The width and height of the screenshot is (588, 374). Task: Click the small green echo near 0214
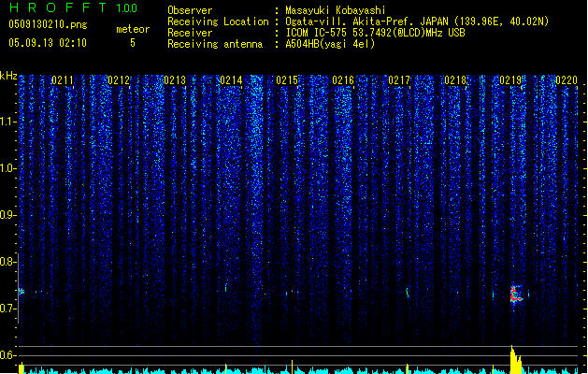[225, 288]
